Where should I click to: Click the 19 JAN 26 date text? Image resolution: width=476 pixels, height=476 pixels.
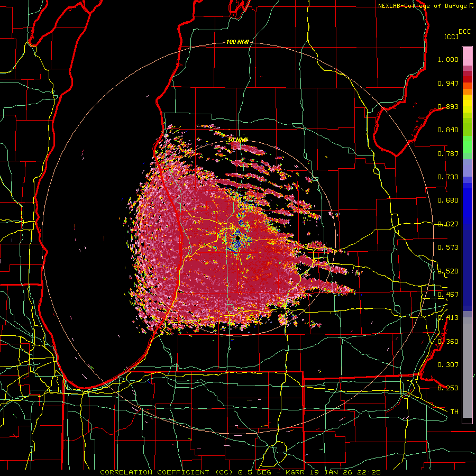(x=332, y=472)
